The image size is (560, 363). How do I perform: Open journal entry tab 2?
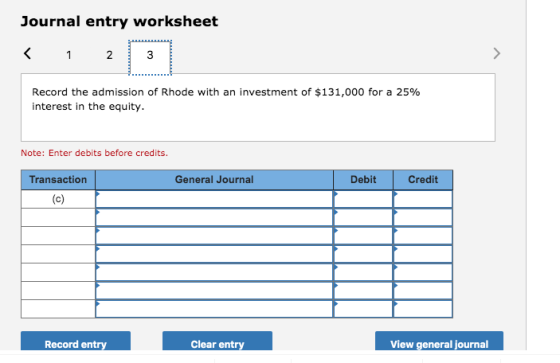click(x=109, y=55)
